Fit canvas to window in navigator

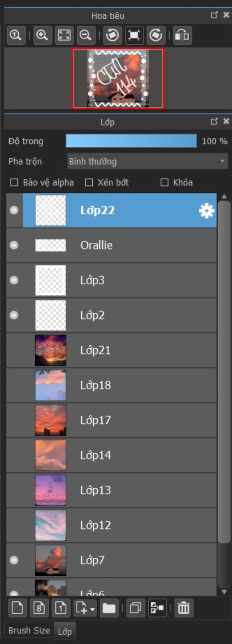point(64,35)
